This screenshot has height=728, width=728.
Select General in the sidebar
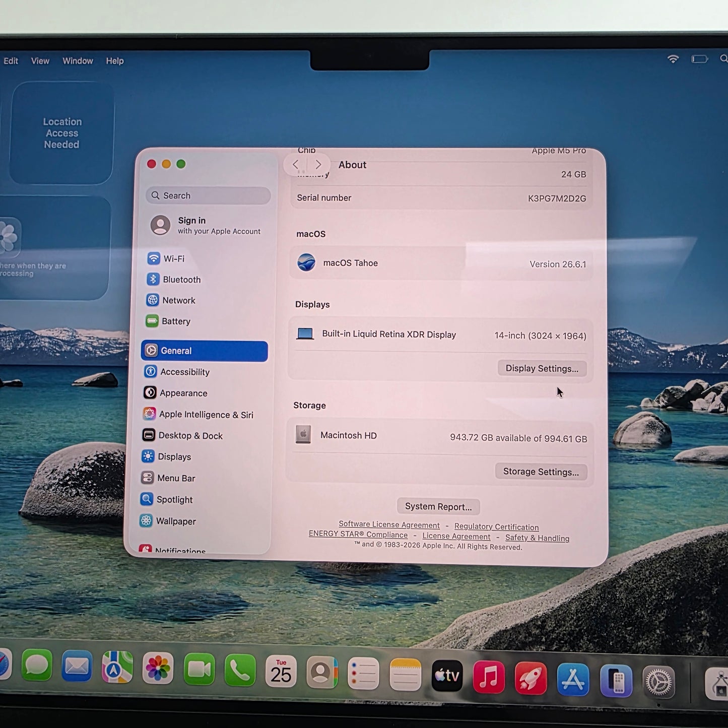[204, 351]
